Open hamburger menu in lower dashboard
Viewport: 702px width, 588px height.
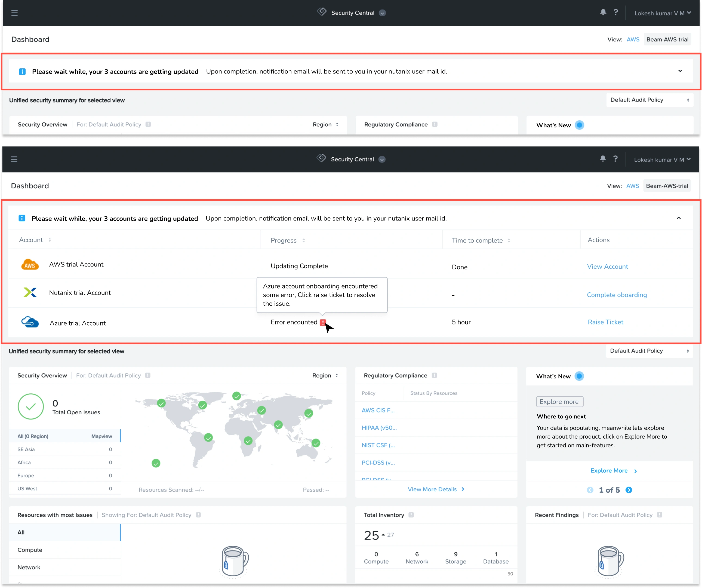coord(14,160)
